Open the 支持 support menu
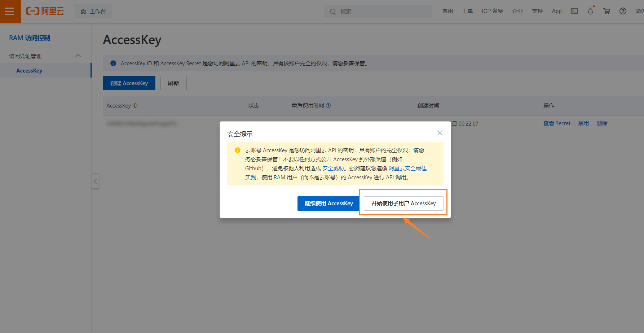The height and width of the screenshot is (333, 644). click(537, 11)
